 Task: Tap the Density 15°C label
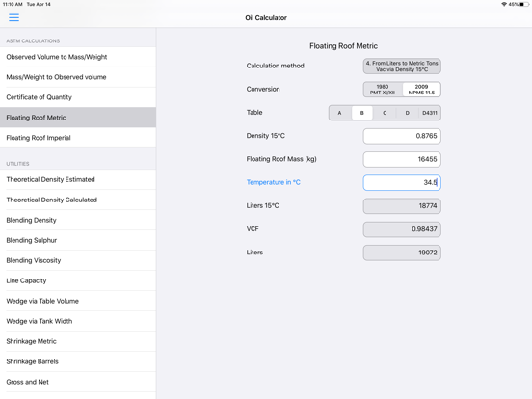266,136
